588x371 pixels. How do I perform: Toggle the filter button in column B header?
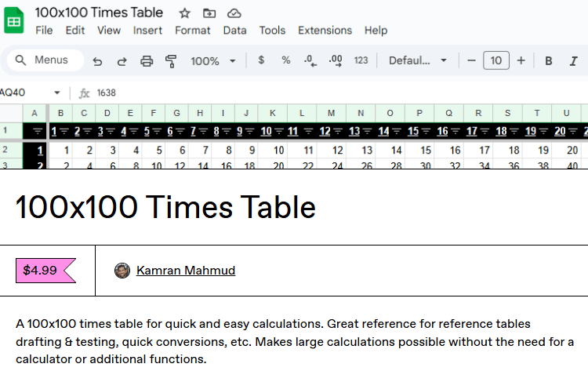click(x=66, y=131)
